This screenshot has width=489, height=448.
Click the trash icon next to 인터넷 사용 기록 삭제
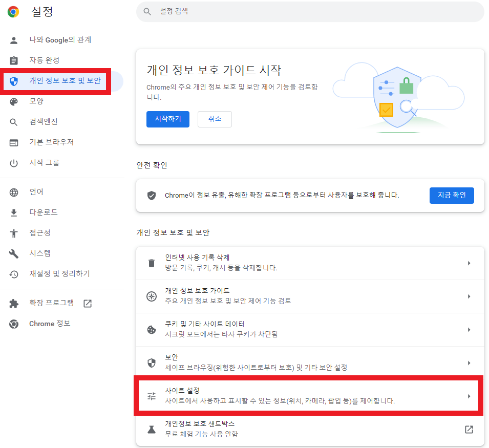(151, 263)
